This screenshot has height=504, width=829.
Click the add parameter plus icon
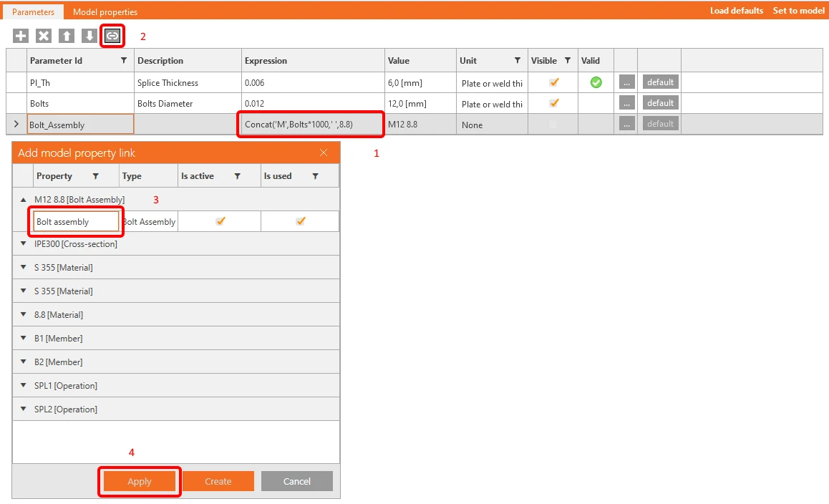(21, 36)
